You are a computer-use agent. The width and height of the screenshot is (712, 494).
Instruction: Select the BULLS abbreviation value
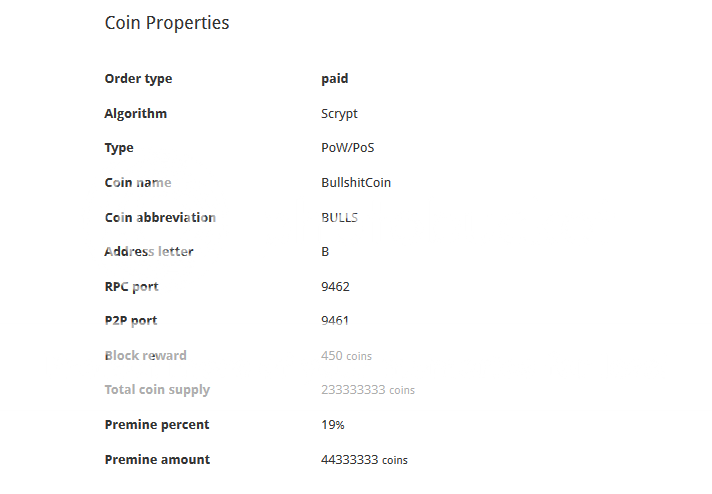(340, 217)
